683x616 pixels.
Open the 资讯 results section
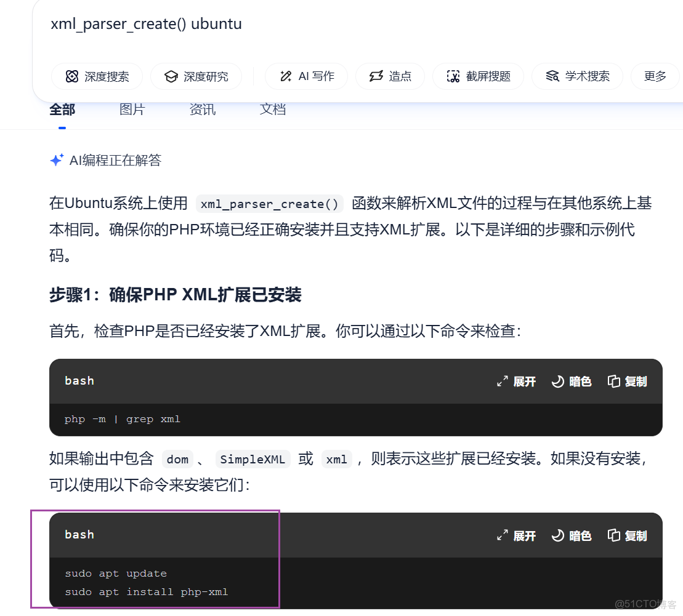203,110
